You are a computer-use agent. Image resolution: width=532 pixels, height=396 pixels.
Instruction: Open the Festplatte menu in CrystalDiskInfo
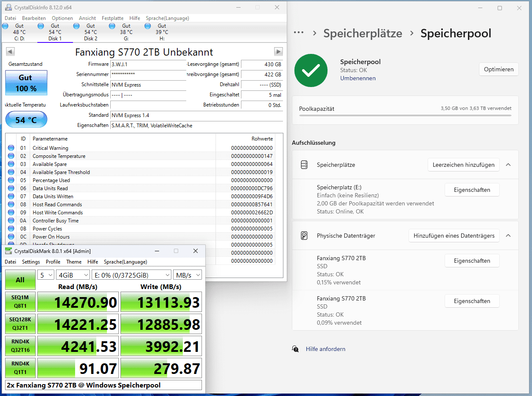coord(112,18)
